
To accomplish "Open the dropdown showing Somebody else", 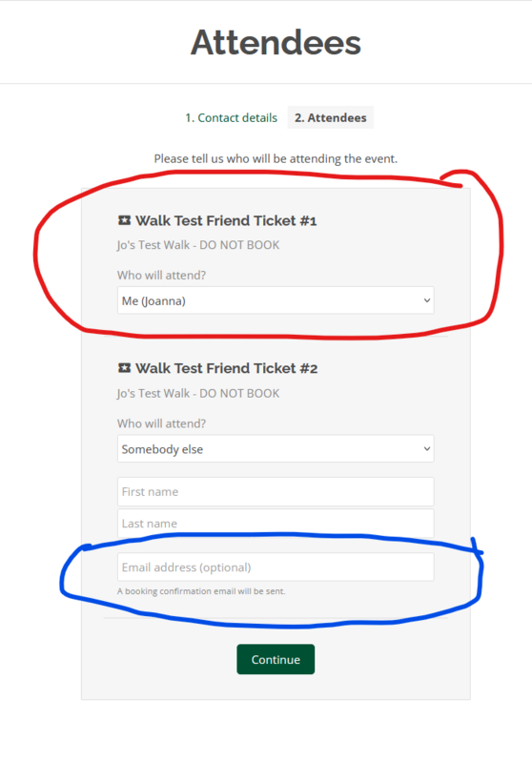I will (x=276, y=448).
